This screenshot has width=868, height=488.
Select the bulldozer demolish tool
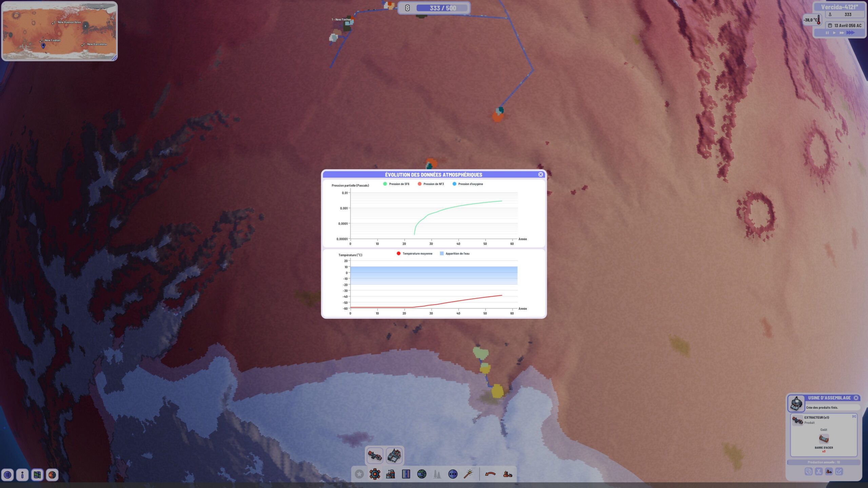[x=508, y=474]
